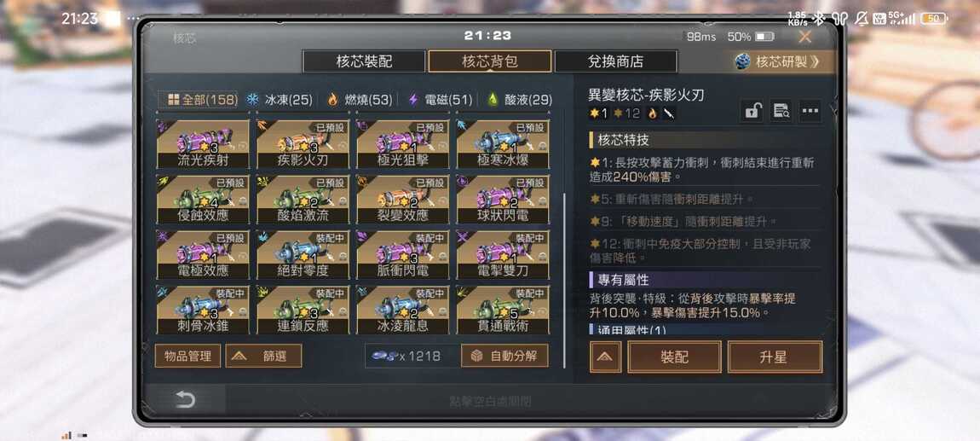The height and width of the screenshot is (441, 980).
Task: Switch to the 核芯裝配 tab
Action: pyautogui.click(x=365, y=61)
